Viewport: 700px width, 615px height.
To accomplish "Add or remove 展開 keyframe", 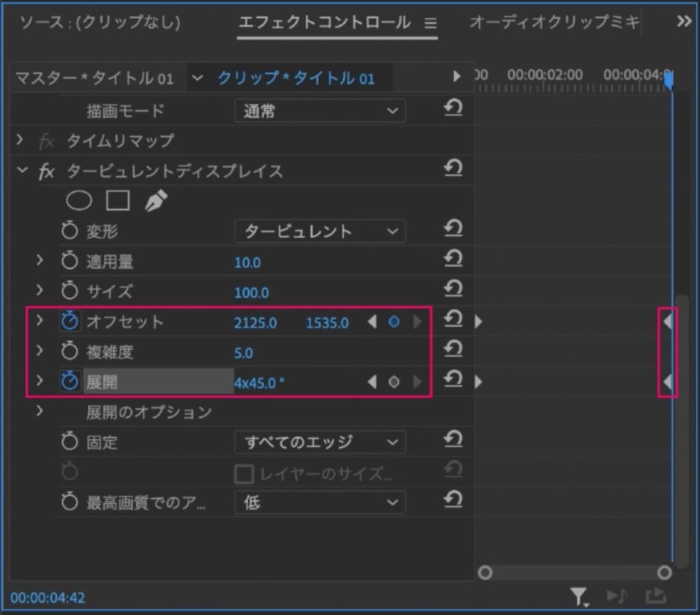I will tap(394, 382).
